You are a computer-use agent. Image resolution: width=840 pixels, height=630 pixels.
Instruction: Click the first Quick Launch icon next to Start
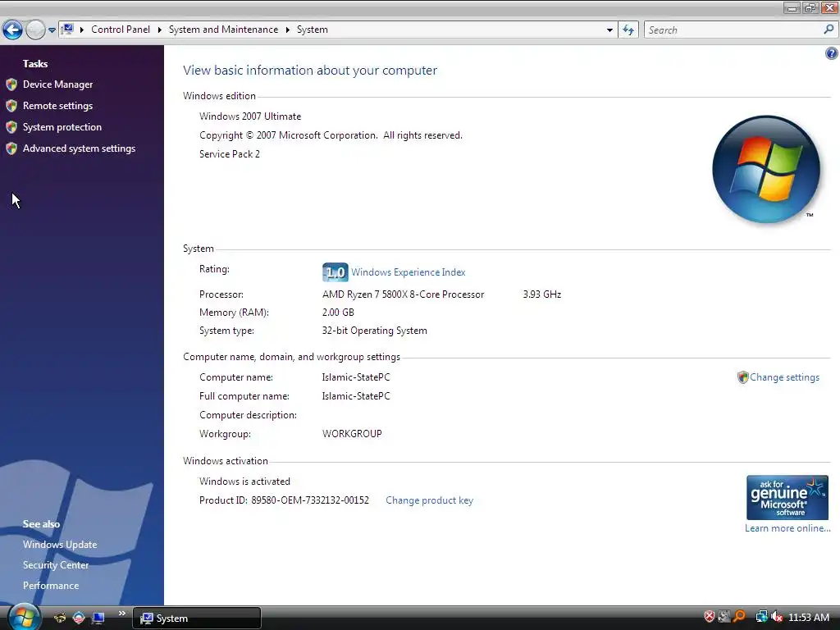(x=59, y=619)
